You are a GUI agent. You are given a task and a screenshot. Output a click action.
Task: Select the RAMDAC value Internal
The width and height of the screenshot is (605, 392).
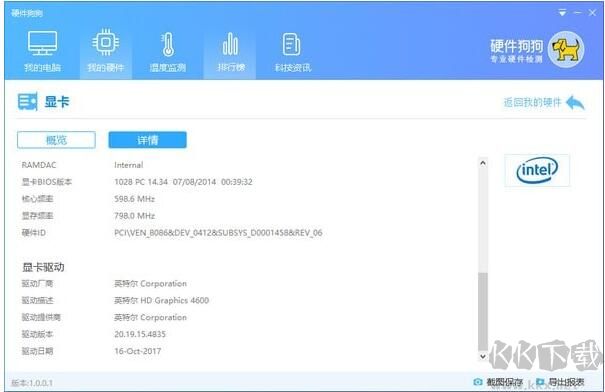pyautogui.click(x=128, y=165)
